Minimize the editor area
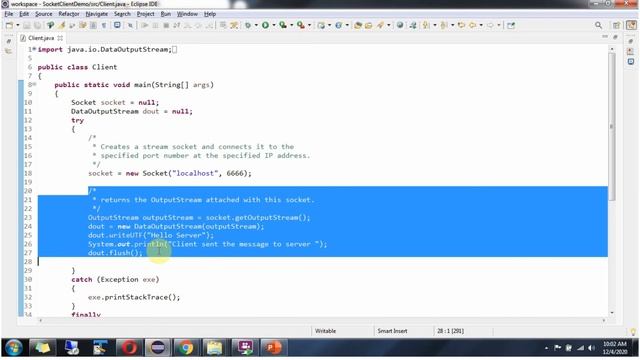This screenshot has height=360, width=640. pos(605,37)
